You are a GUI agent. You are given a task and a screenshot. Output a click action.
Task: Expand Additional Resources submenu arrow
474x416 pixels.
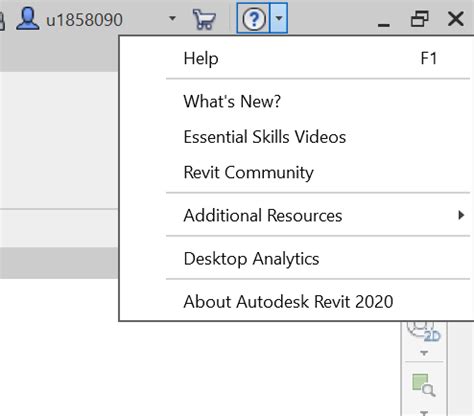pos(461,215)
